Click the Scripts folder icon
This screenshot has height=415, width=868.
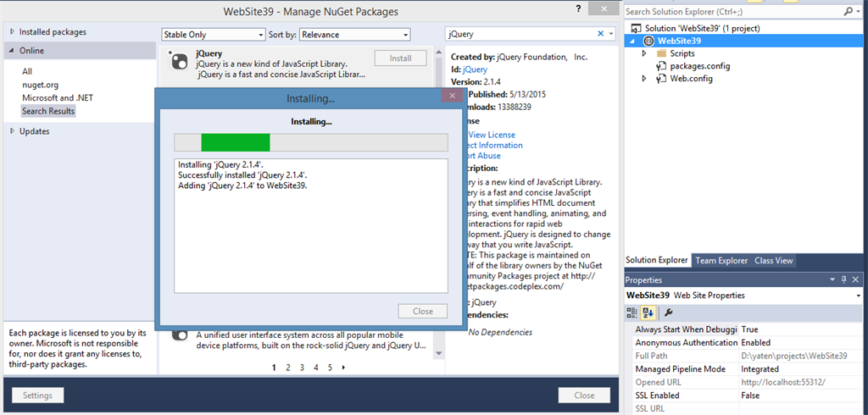pyautogui.click(x=661, y=53)
